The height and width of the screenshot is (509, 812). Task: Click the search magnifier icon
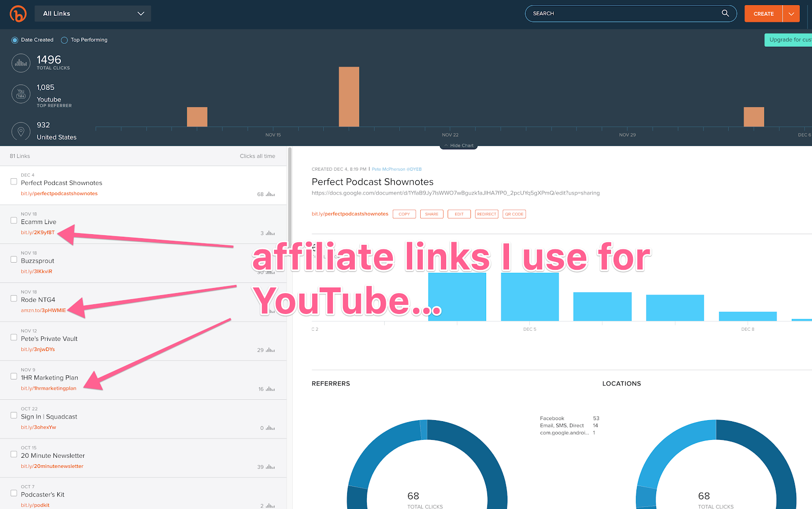pyautogui.click(x=725, y=13)
